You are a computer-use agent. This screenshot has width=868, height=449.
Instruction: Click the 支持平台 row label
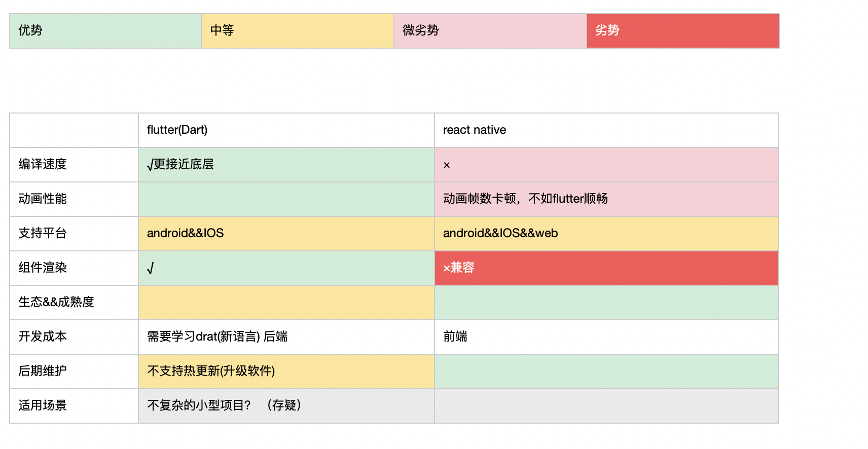pyautogui.click(x=74, y=234)
